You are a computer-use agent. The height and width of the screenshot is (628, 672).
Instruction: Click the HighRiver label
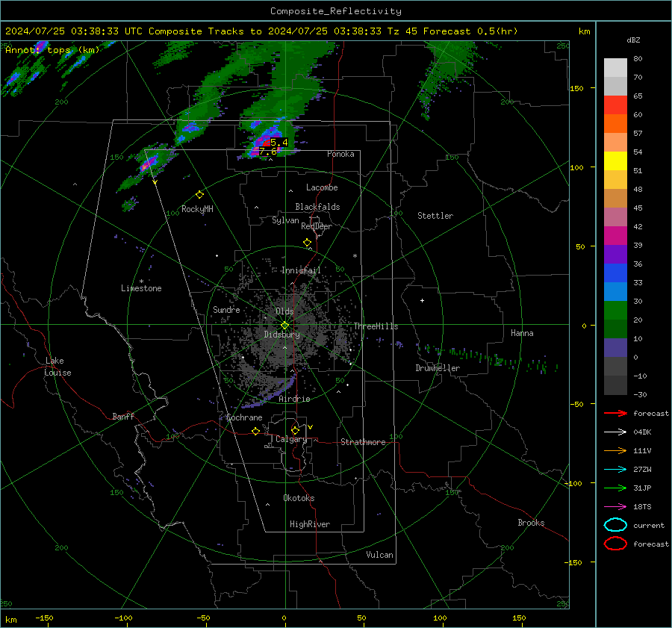click(310, 524)
